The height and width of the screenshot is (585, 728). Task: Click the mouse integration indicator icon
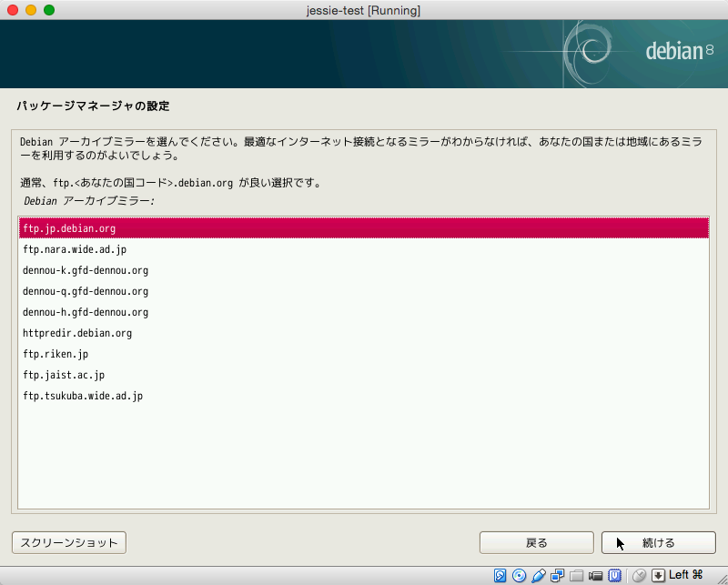(x=640, y=575)
